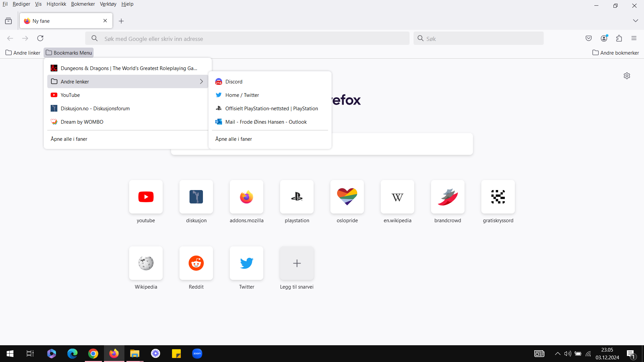This screenshot has height=362, width=644.
Task: Open Rediger menu
Action: [21, 4]
